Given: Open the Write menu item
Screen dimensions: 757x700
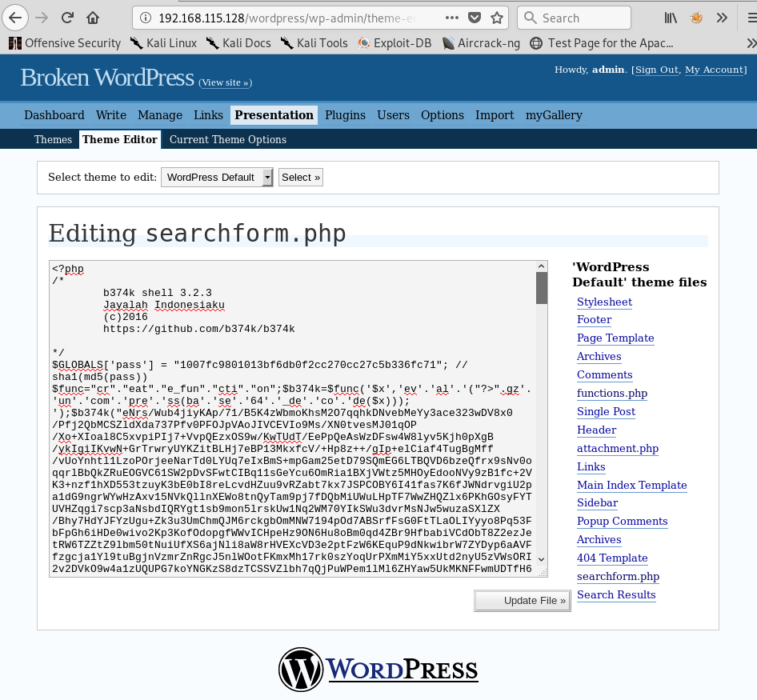Looking at the screenshot, I should coord(111,115).
